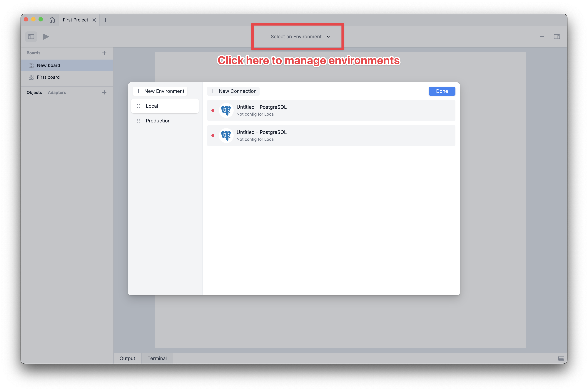The height and width of the screenshot is (391, 588).
Task: Click the second PostgreSQL elephant icon
Action: click(x=226, y=136)
